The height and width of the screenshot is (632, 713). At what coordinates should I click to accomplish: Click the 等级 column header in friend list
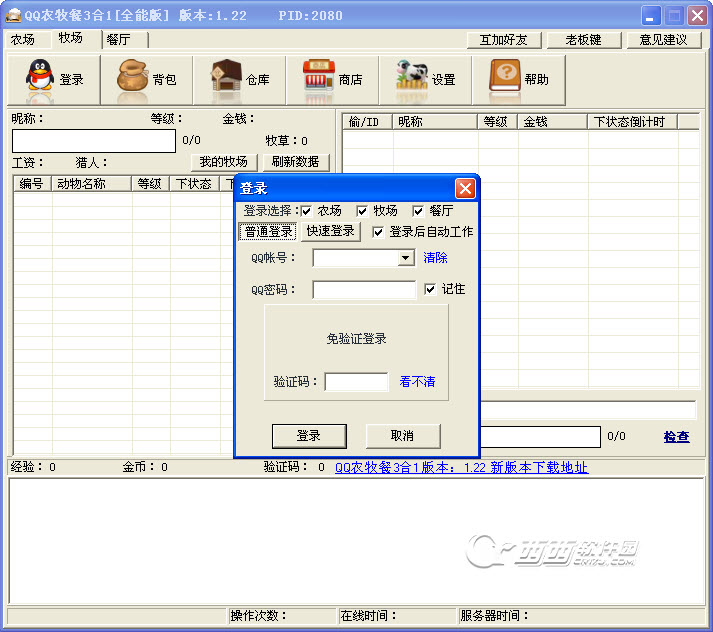click(497, 122)
